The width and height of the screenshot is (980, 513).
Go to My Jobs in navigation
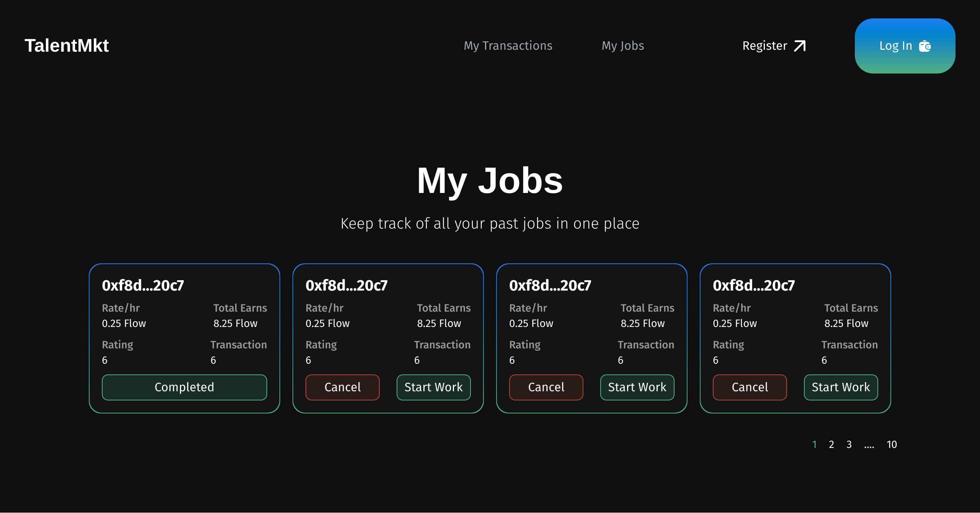pos(623,46)
